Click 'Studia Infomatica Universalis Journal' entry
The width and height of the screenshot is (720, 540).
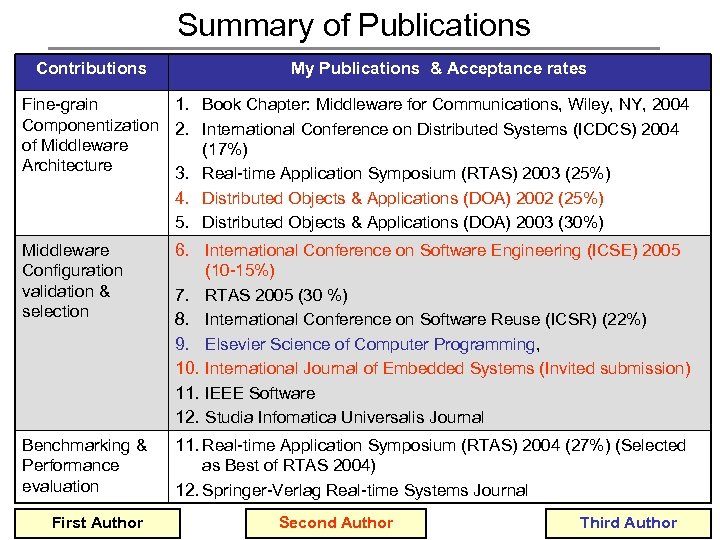click(330, 417)
